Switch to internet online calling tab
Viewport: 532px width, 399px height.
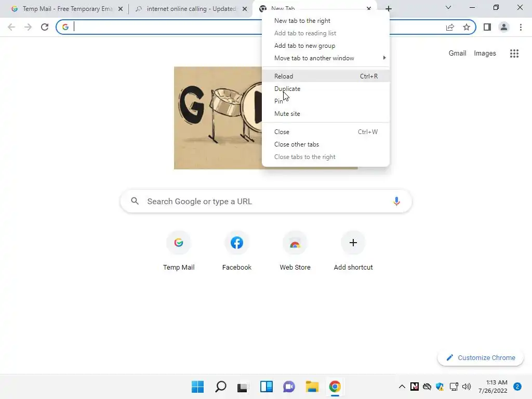click(190, 9)
